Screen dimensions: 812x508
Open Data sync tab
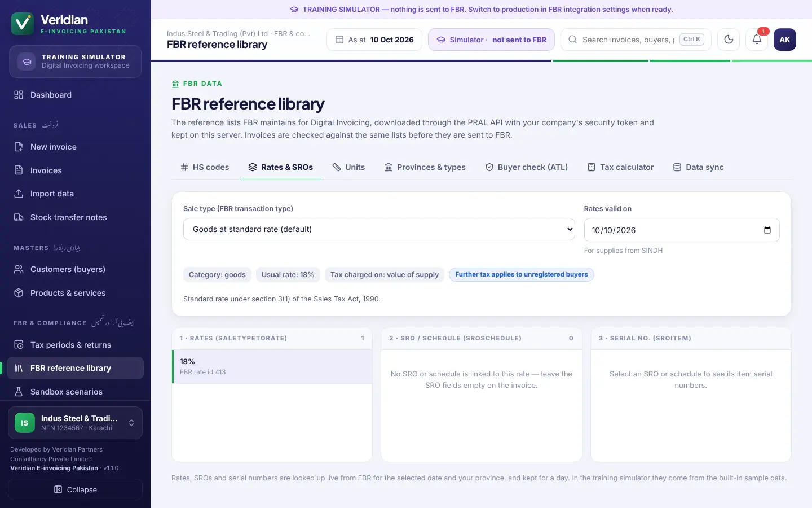(x=698, y=167)
